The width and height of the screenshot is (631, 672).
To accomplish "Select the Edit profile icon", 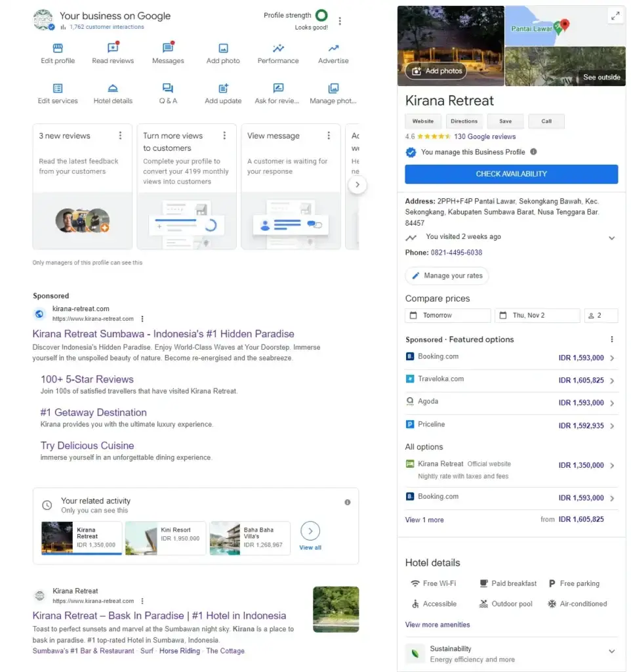I will click(57, 49).
